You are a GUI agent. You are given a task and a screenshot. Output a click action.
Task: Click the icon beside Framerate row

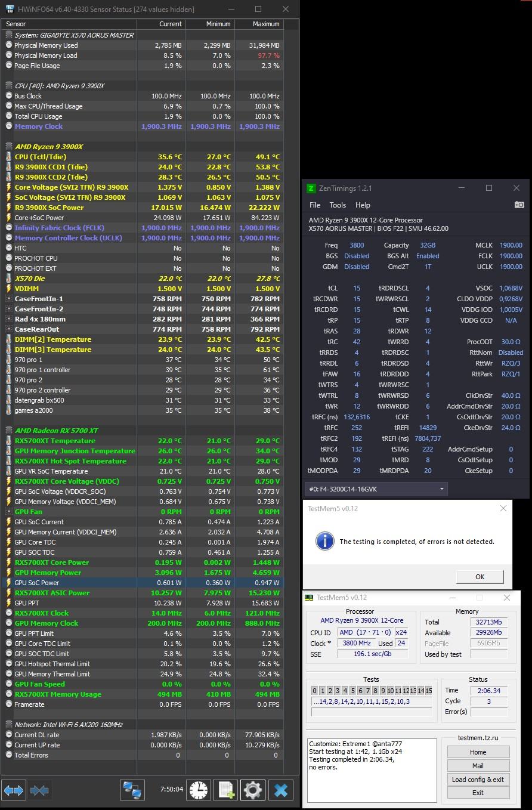(x=8, y=704)
